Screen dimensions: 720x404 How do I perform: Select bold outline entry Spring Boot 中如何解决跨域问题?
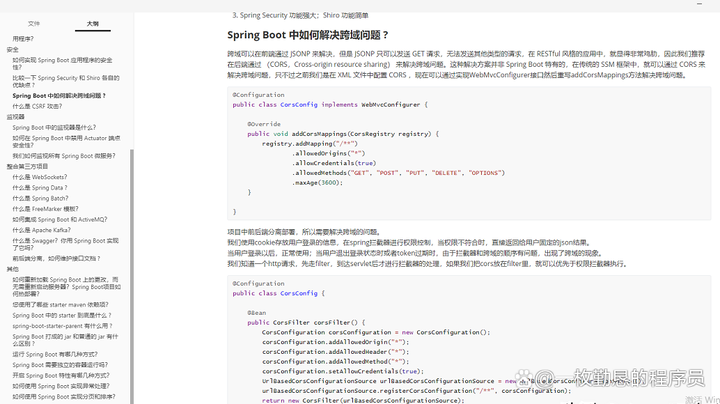(59, 95)
